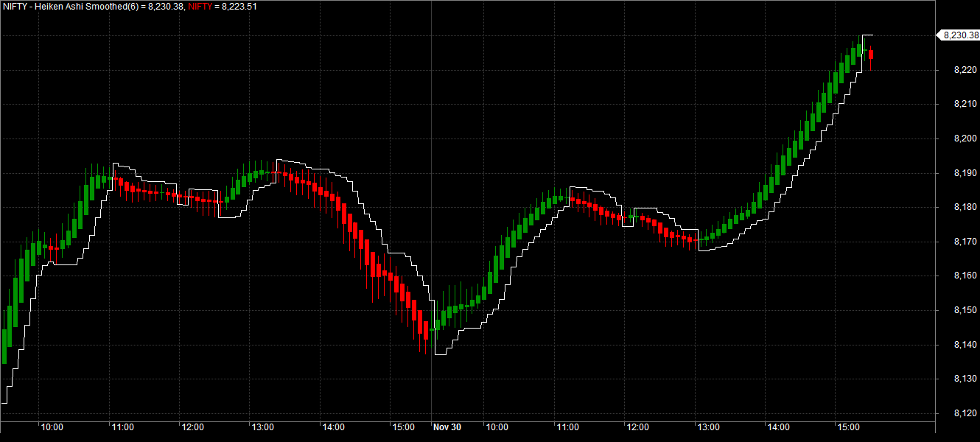Click the 12:00 label before Nov 30

point(193,427)
